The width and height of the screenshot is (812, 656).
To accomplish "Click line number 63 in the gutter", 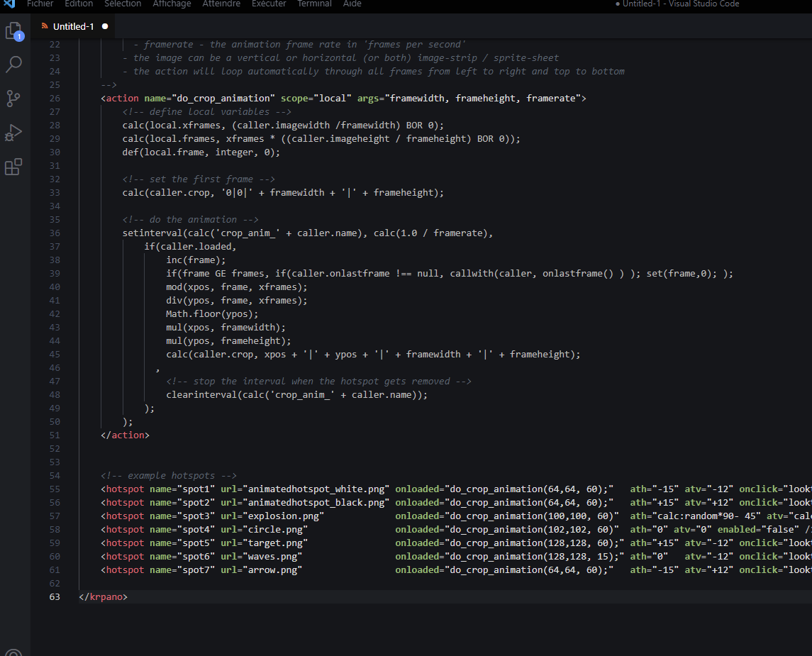I will click(x=55, y=597).
